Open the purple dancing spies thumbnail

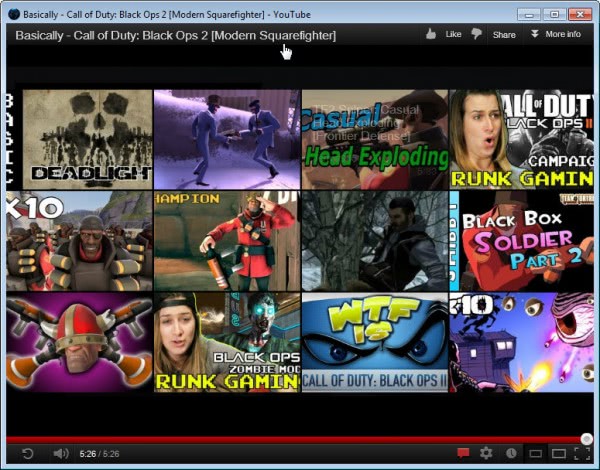pos(227,140)
